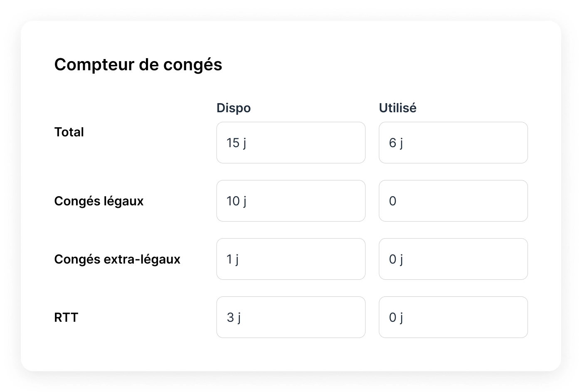Click the Congés extra-légaux row label
The height and width of the screenshot is (392, 582).
[117, 259]
